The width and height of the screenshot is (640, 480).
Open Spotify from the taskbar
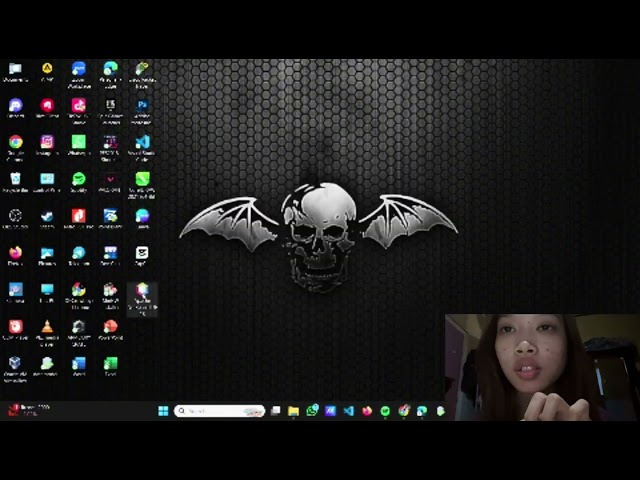(385, 411)
